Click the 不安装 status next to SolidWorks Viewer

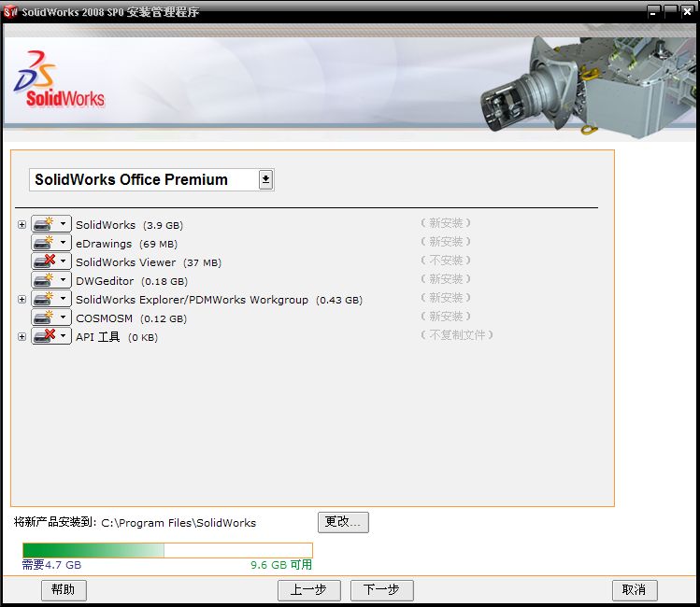point(446,260)
